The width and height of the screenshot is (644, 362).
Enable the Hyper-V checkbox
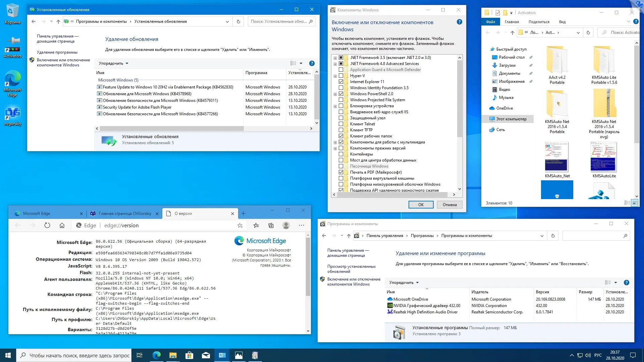341,76
